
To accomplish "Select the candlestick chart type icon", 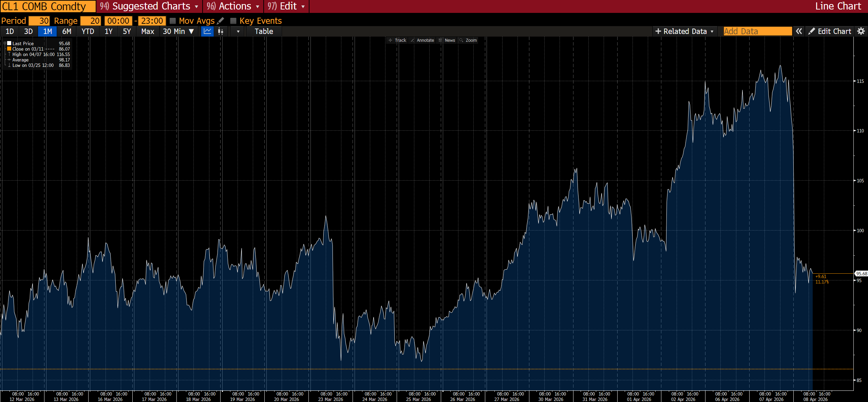I will coord(221,31).
